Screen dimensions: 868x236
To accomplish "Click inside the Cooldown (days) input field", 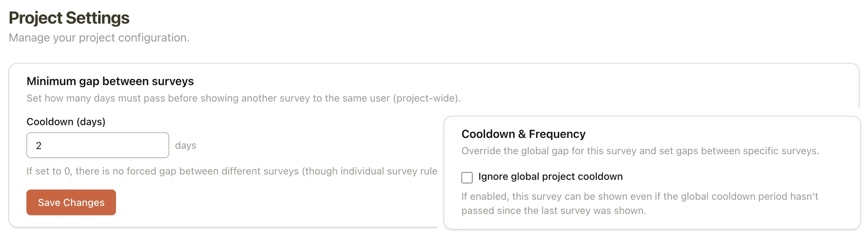I will coord(97,145).
